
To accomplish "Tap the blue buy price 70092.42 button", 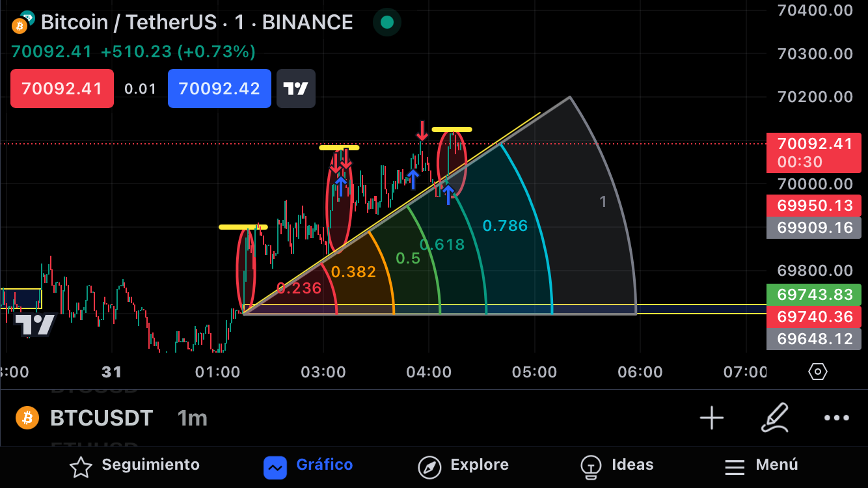I will point(219,88).
